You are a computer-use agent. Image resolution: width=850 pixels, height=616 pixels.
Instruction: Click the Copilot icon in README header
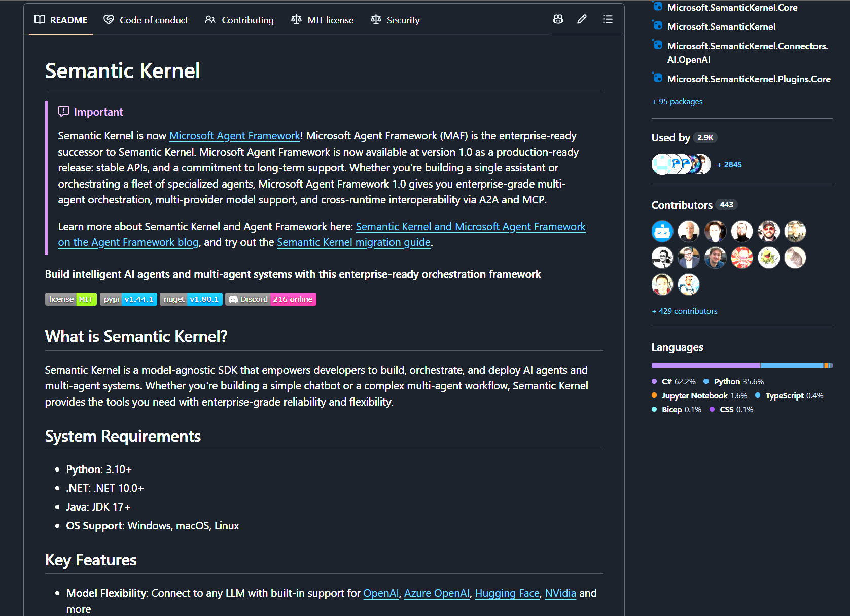pos(558,19)
